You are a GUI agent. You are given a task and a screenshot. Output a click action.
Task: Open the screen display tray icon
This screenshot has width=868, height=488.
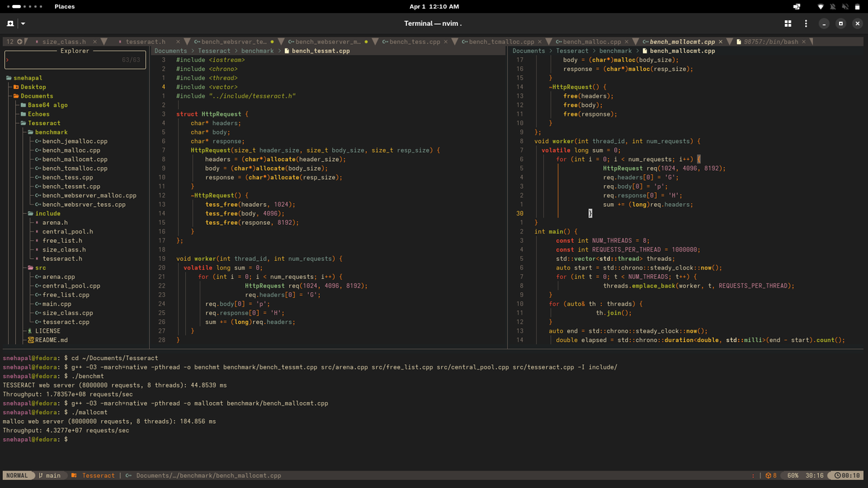coord(796,7)
